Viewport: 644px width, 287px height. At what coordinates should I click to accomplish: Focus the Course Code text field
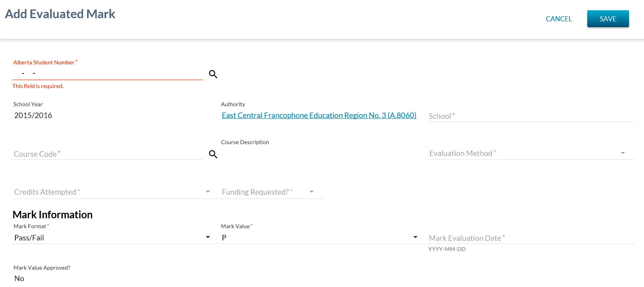point(107,154)
